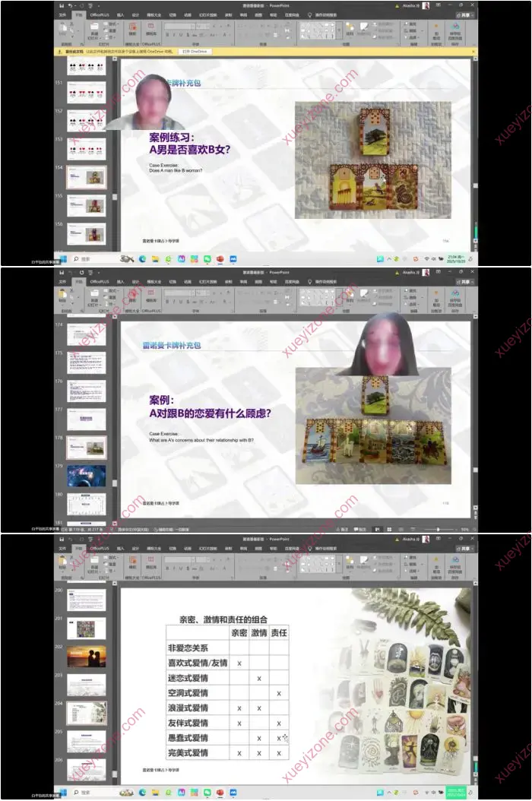This screenshot has height=801, width=532.
Task: Open 版式 layout dropdown in slide 154 window
Action: pos(112,24)
